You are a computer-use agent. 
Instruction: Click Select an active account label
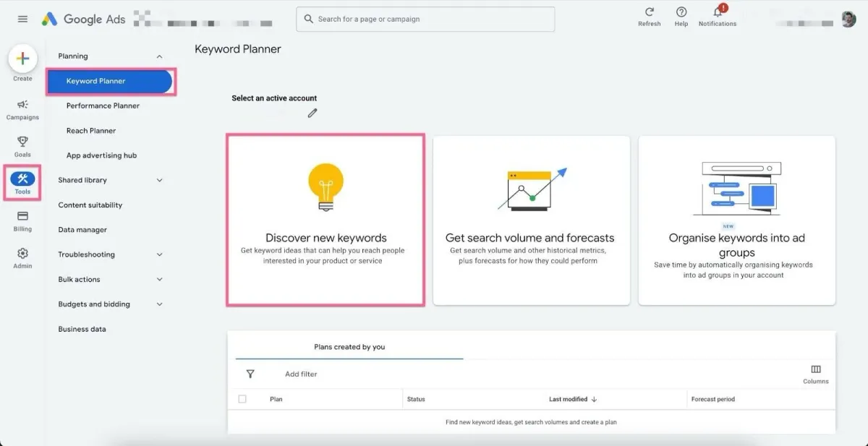[x=274, y=98]
